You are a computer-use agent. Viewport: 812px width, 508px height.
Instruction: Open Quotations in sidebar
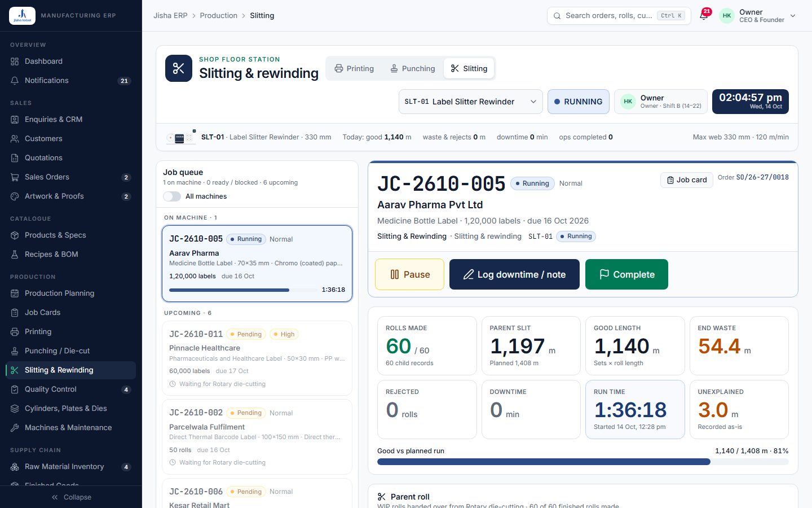[x=70, y=157]
